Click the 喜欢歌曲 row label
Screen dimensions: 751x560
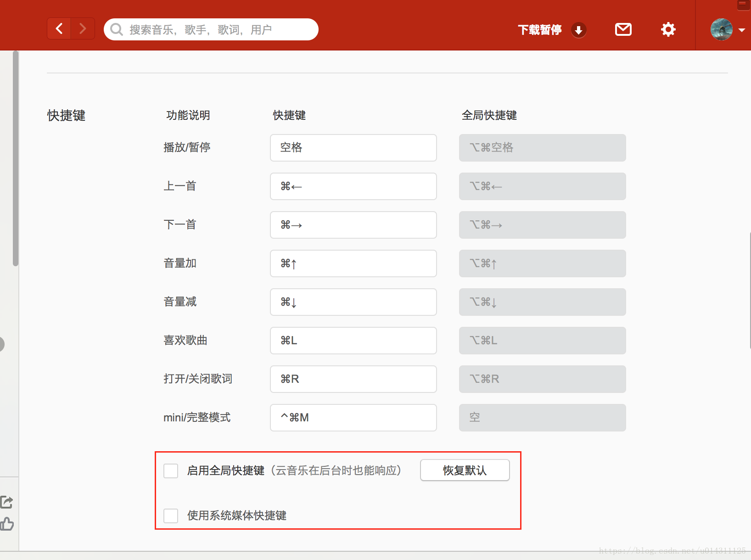click(185, 340)
